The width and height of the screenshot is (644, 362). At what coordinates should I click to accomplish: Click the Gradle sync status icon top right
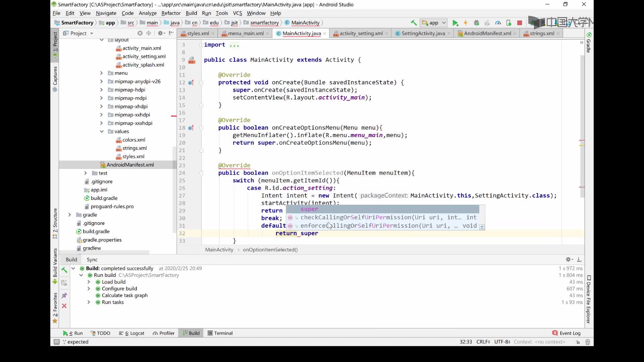[x=589, y=35]
